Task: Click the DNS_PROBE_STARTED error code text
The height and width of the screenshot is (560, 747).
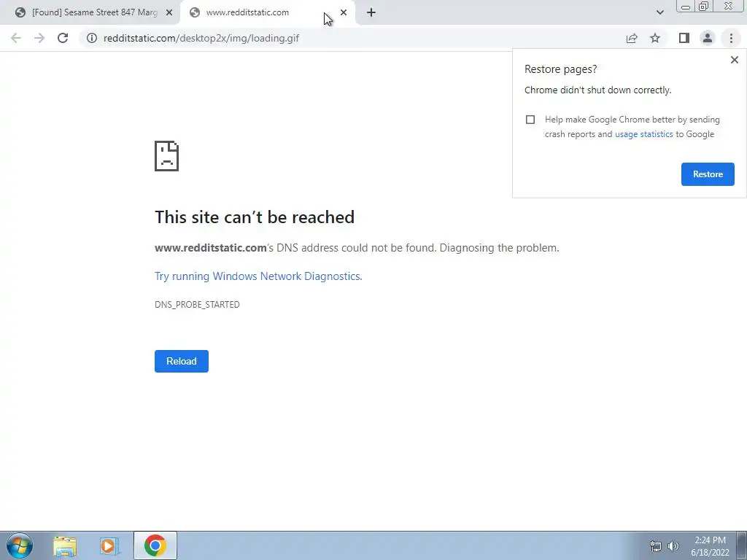Action: coord(197,305)
